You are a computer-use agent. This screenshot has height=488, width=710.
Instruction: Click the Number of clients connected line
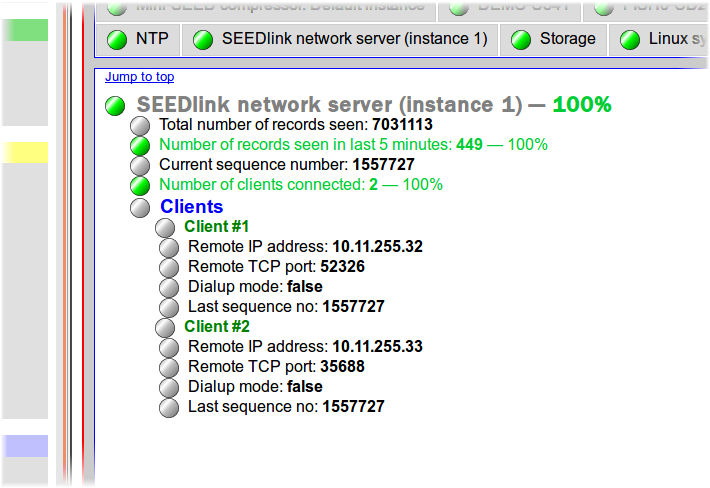pyautogui.click(x=301, y=184)
